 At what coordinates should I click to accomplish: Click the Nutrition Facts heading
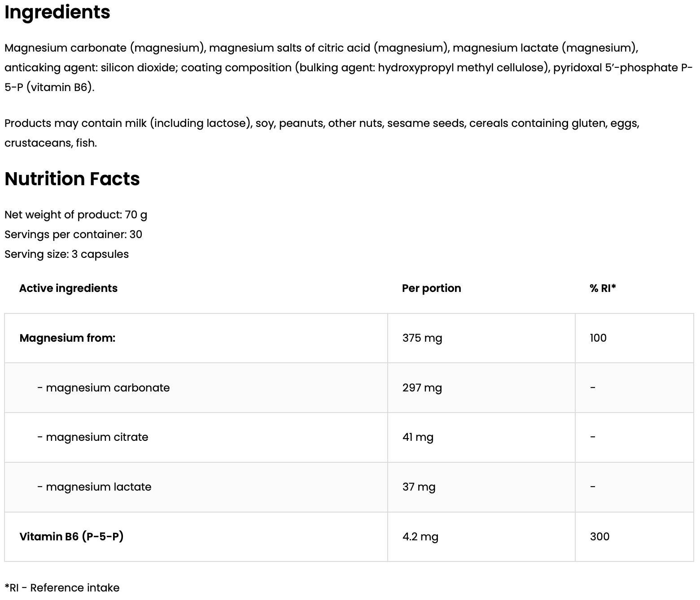pyautogui.click(x=72, y=179)
